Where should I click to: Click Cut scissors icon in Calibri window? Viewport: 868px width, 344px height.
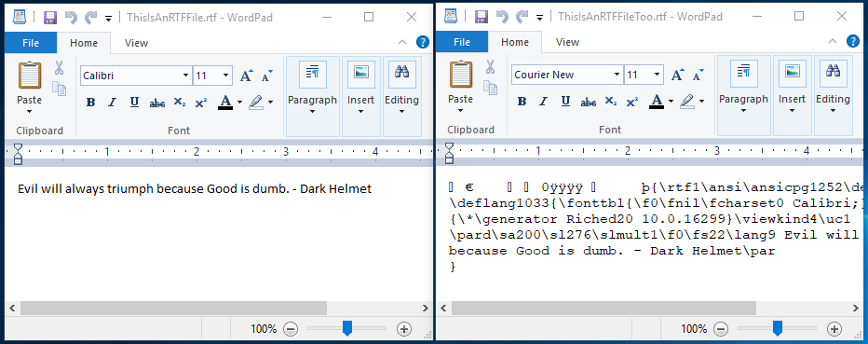point(59,67)
